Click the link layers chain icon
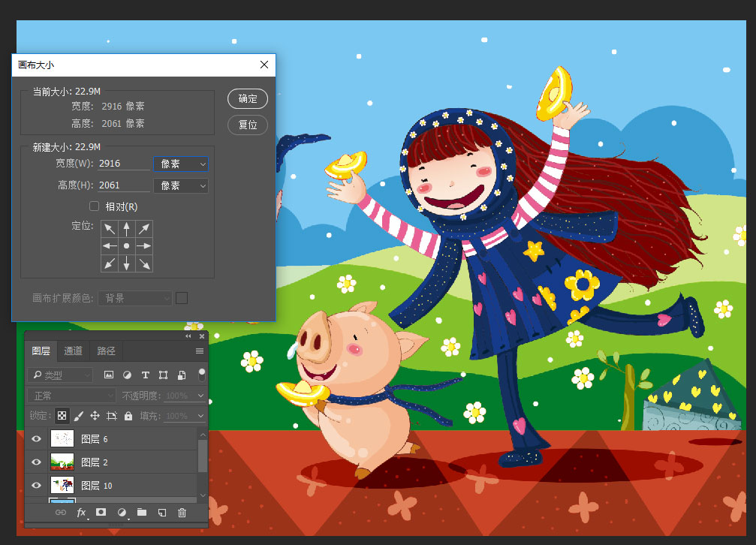Screen dimensions: 756x545 pos(61,512)
